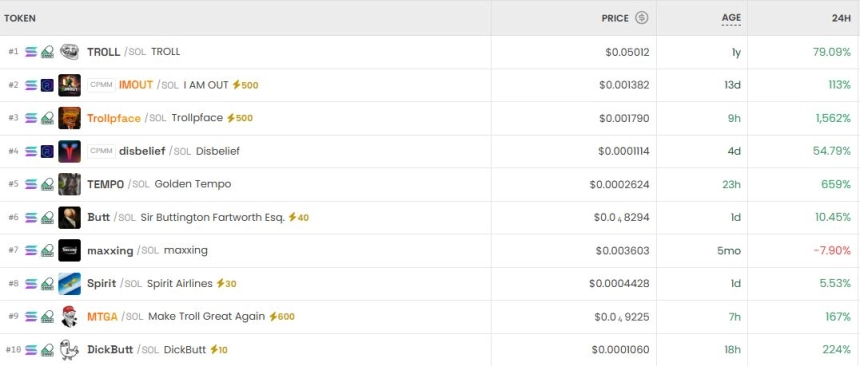Image resolution: width=860 pixels, height=366 pixels.
Task: Click the TROLL token troll-face icon
Action: [69, 52]
